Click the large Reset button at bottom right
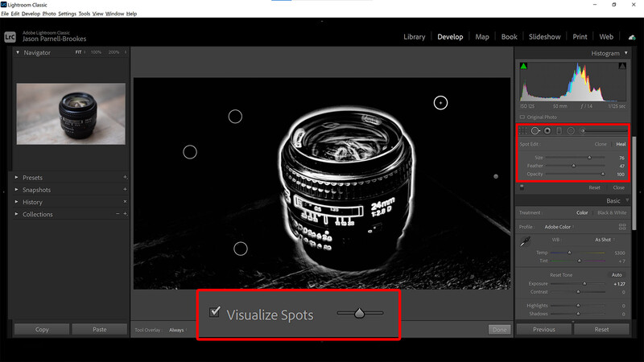The width and height of the screenshot is (644, 362). click(601, 329)
